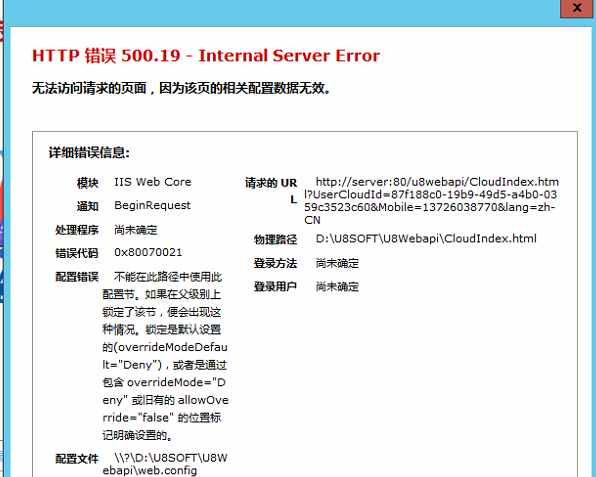Select the BeginRequest notification value
Image resolution: width=596 pixels, height=477 pixels.
pyautogui.click(x=152, y=205)
